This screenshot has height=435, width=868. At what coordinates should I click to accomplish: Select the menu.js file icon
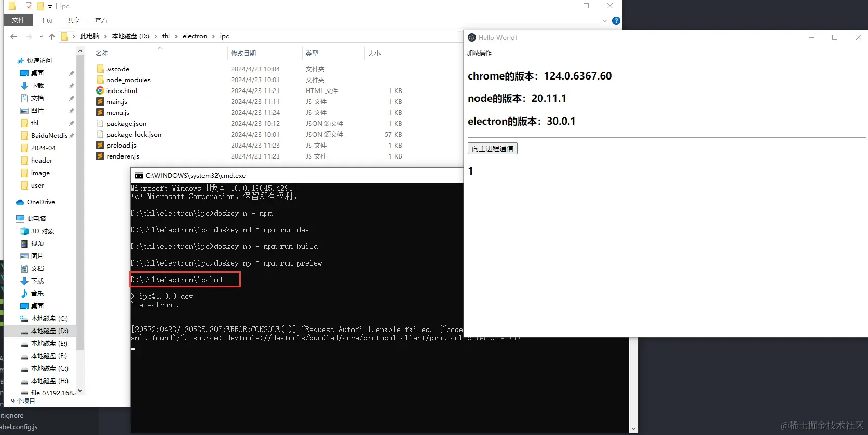(100, 112)
